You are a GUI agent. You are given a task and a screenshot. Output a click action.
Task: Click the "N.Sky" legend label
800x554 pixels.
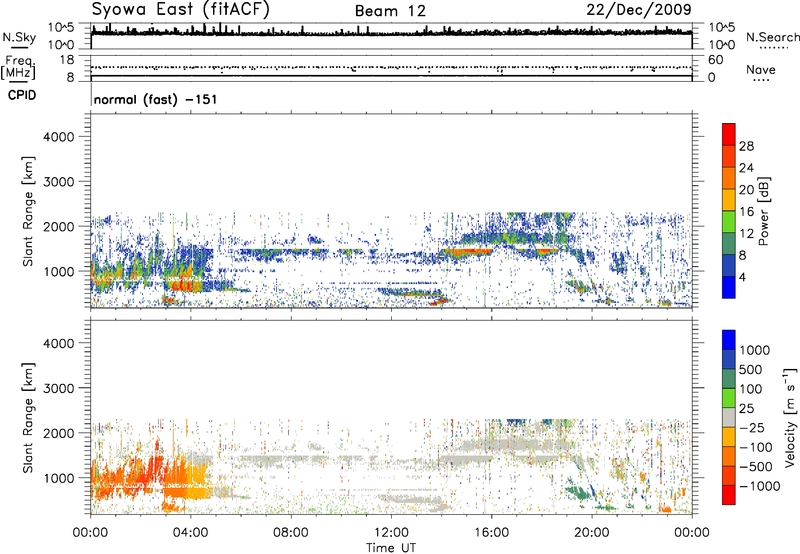click(19, 37)
